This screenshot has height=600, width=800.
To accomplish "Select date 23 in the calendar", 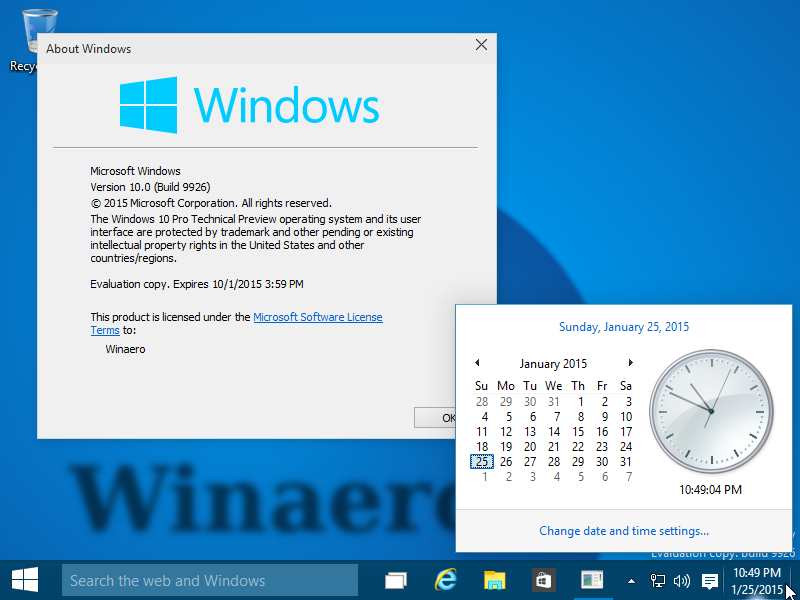I will 602,447.
